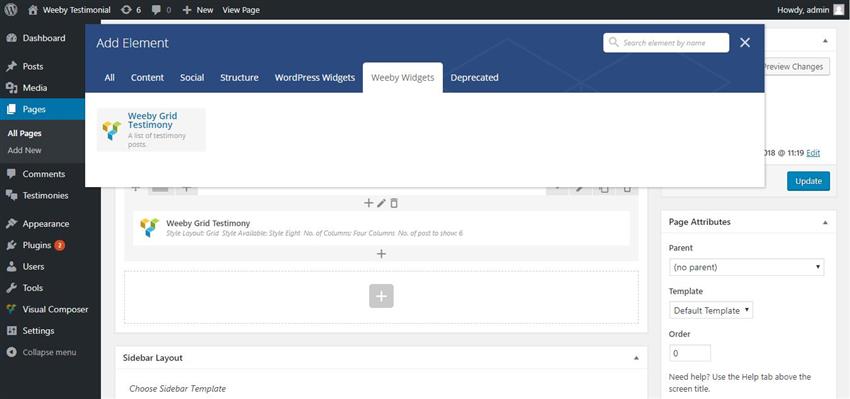Go to Dashboard in the sidebar
Viewport: 850px width, 399px height.
pos(43,38)
